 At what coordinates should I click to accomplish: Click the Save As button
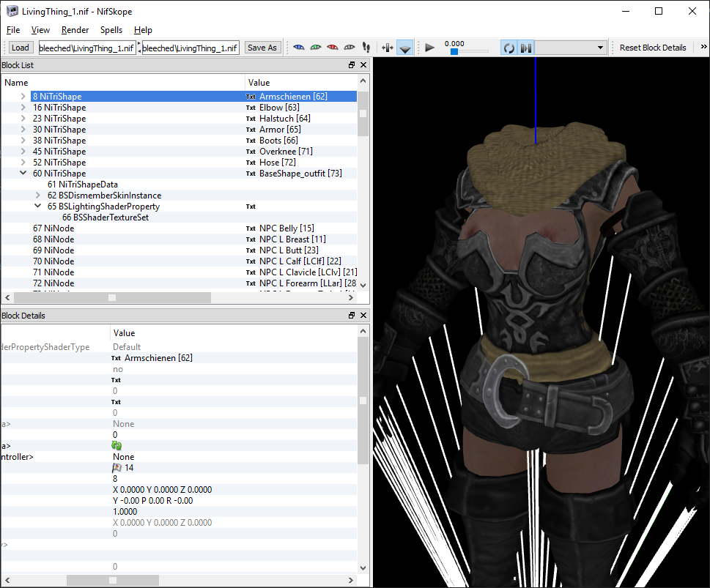(262, 47)
